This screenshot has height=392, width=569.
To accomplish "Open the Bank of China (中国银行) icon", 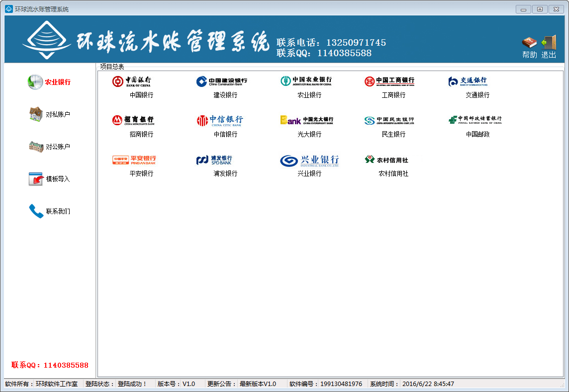I will (x=132, y=81).
